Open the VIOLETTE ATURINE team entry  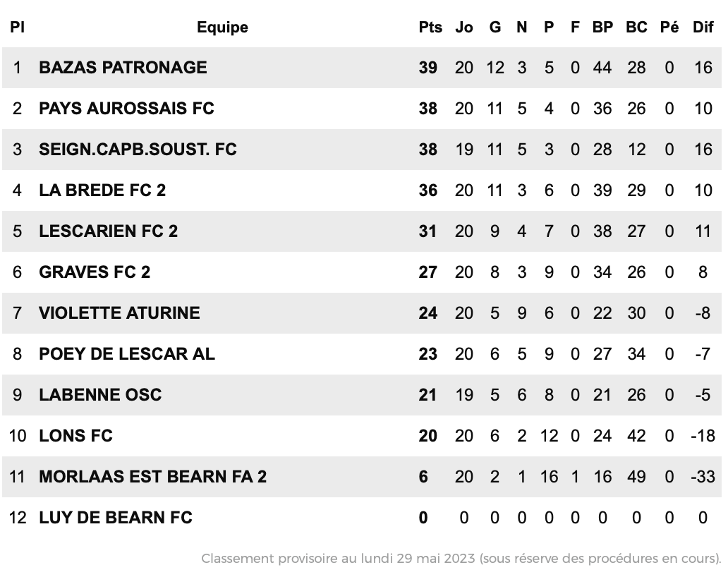[119, 313]
